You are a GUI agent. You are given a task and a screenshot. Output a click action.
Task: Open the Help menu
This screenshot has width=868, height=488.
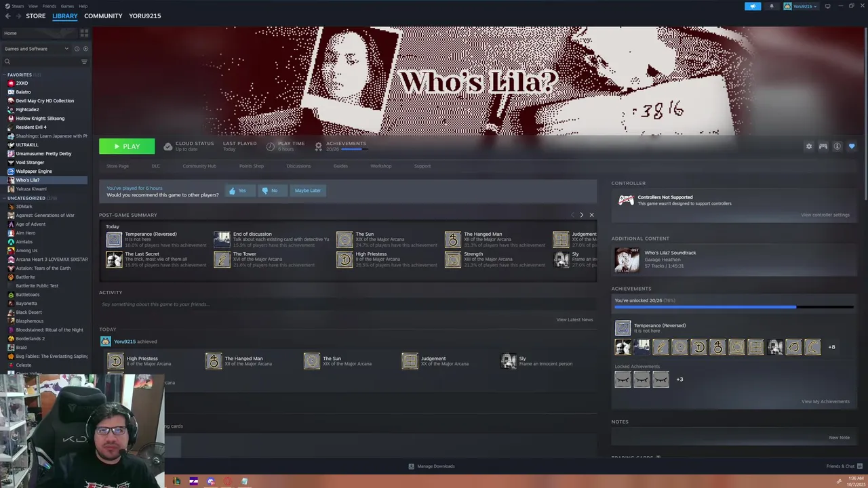(83, 6)
